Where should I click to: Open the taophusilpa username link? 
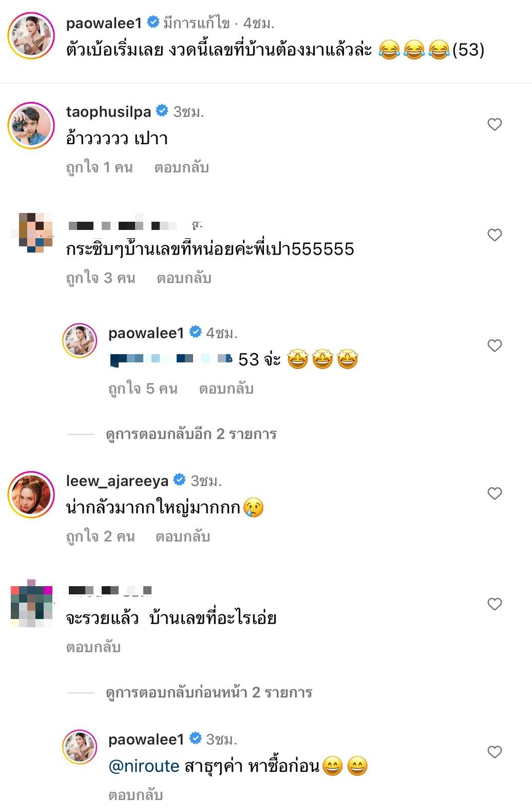click(x=108, y=112)
